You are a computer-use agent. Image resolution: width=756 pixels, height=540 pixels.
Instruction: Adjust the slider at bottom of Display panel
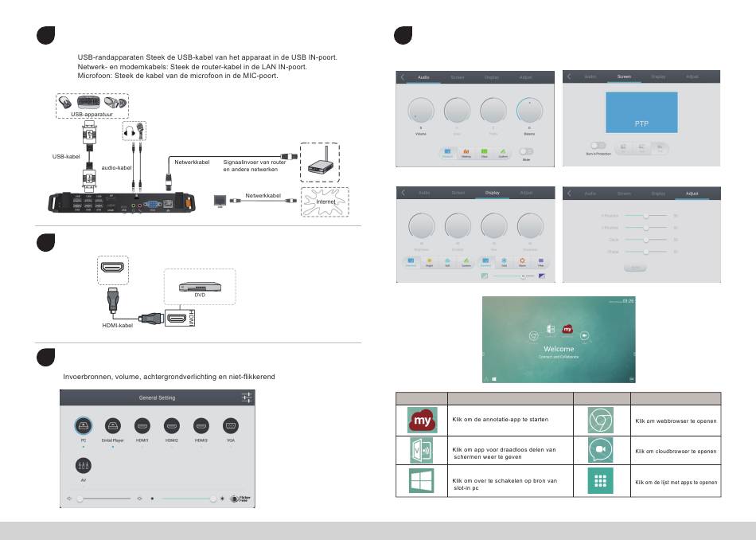pyautogui.click(x=513, y=276)
